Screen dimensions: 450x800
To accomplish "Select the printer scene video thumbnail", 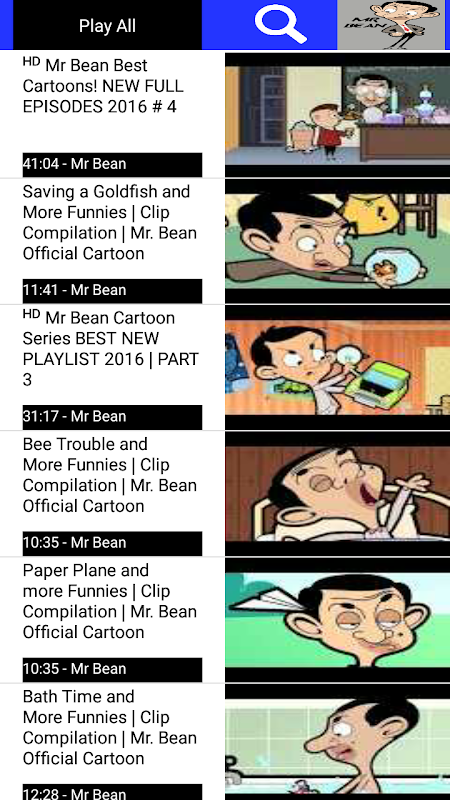I will (x=337, y=367).
